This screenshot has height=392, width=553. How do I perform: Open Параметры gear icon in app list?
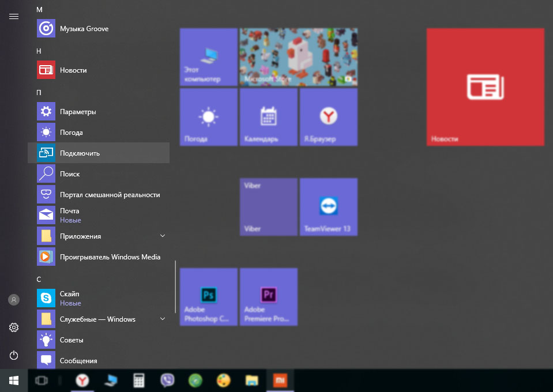coord(46,112)
